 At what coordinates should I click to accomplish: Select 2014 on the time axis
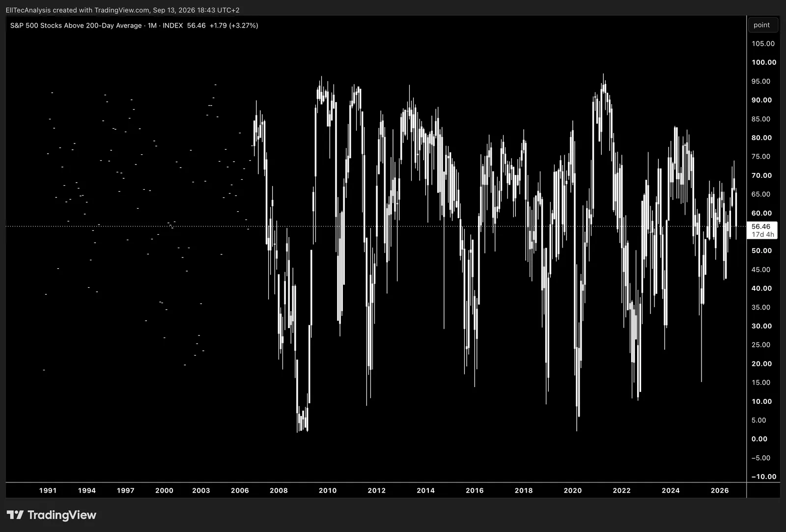point(425,490)
